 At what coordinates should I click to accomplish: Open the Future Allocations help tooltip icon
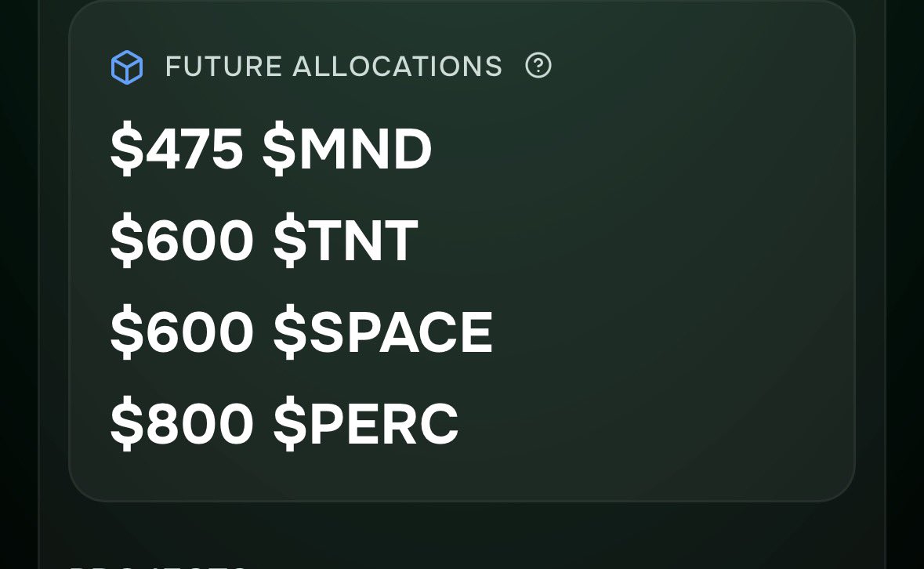pos(538,66)
